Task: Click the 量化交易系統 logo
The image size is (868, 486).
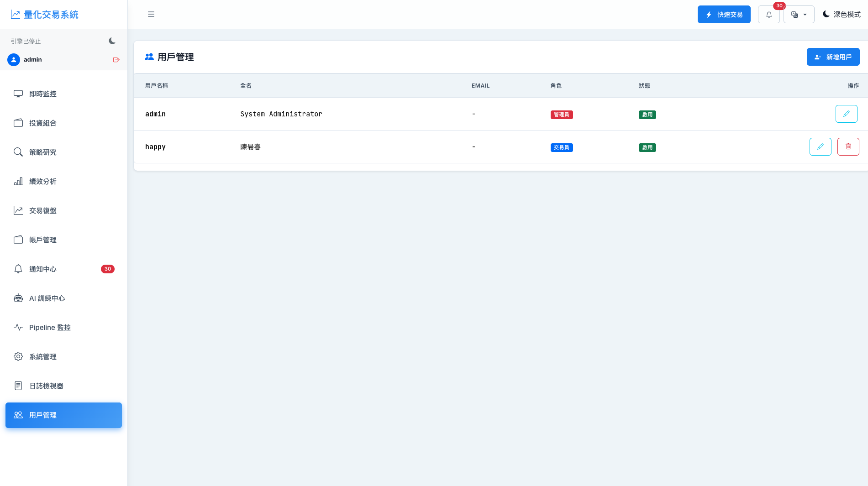Action: coord(45,15)
